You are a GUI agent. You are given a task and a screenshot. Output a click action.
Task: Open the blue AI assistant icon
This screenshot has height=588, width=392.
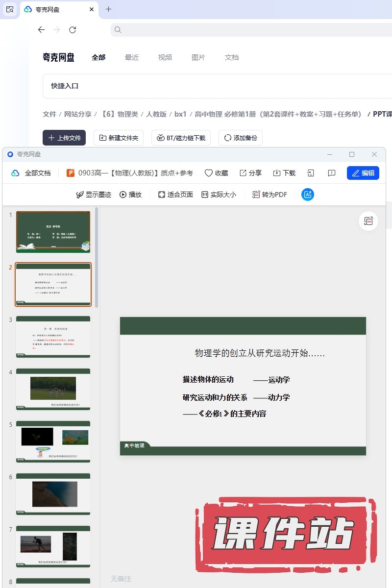[308, 195]
